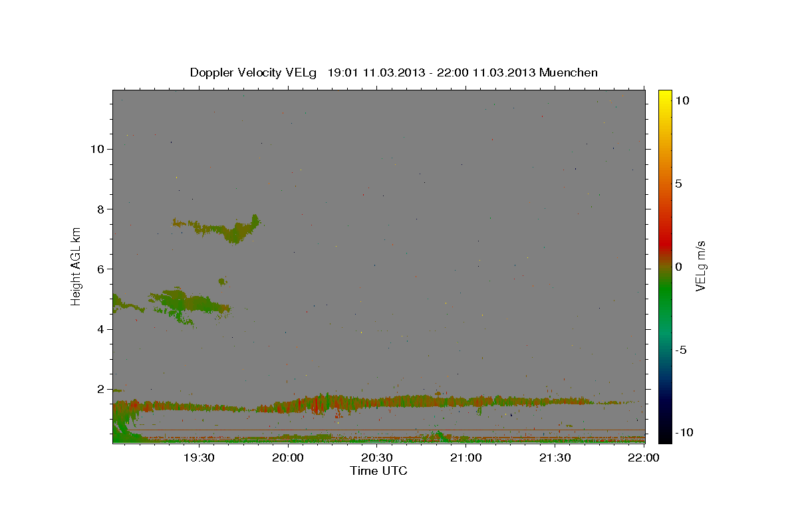Click the 19:30 time tick label
The height and width of the screenshot is (532, 798).
tap(199, 458)
